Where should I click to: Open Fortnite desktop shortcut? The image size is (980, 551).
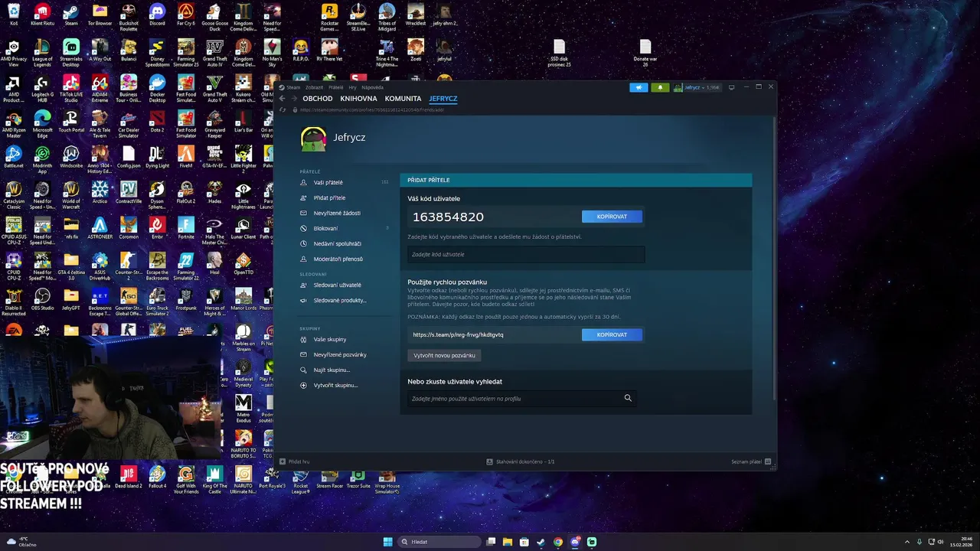(x=186, y=227)
